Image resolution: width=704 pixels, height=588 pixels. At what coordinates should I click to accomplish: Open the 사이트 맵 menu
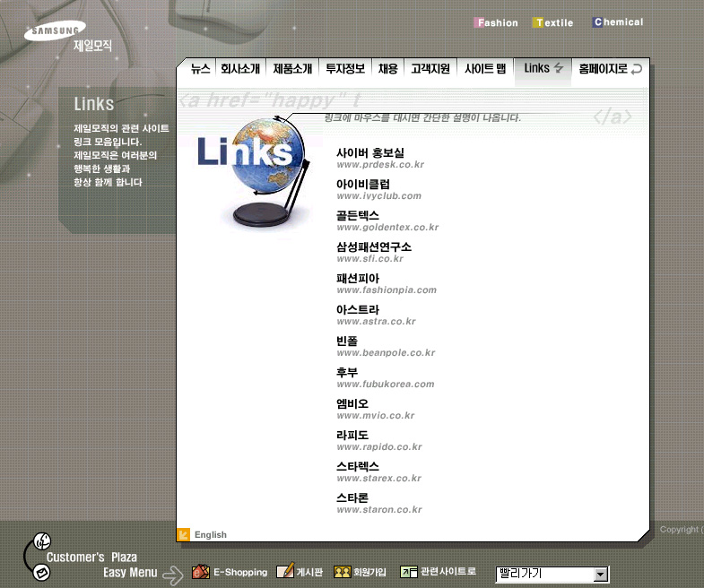(x=485, y=69)
